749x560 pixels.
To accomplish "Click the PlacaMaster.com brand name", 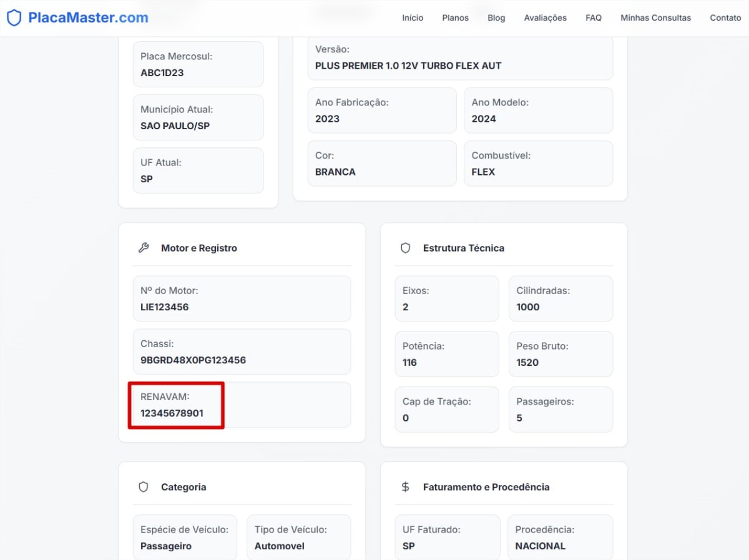I will (89, 17).
